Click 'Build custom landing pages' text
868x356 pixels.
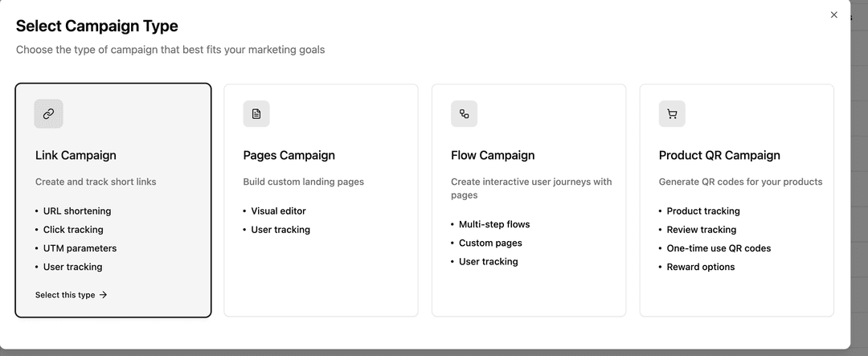click(x=303, y=182)
